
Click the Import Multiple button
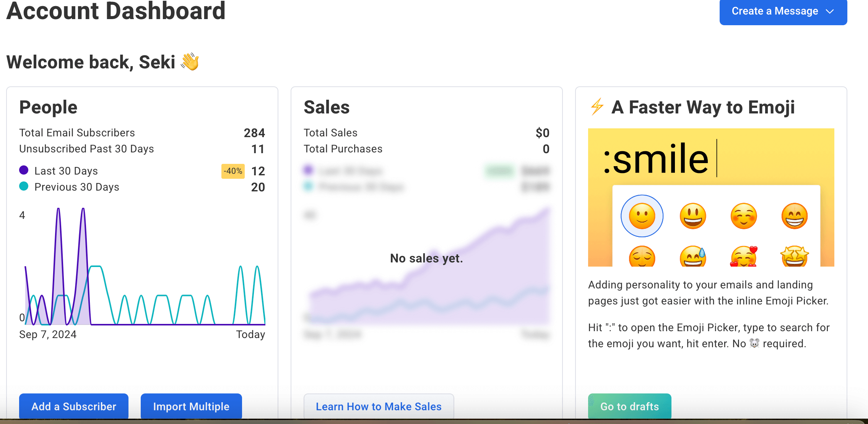(191, 406)
